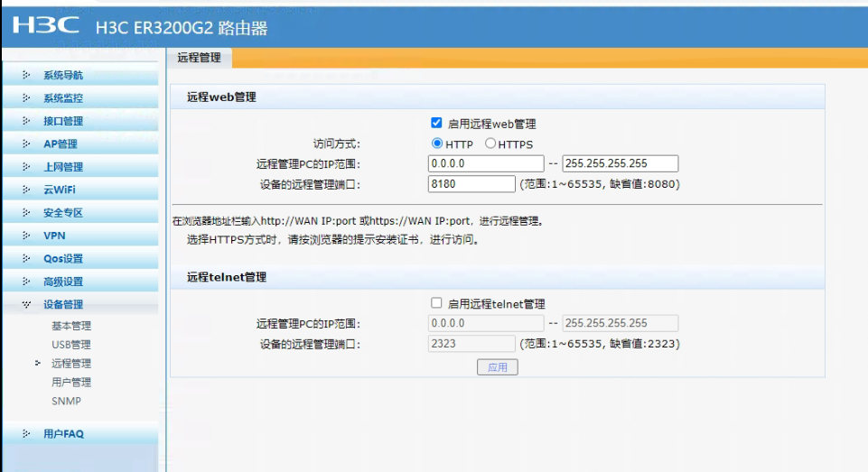Click the 应用 apply button
Viewport: 868px width, 472px height.
tap(498, 367)
